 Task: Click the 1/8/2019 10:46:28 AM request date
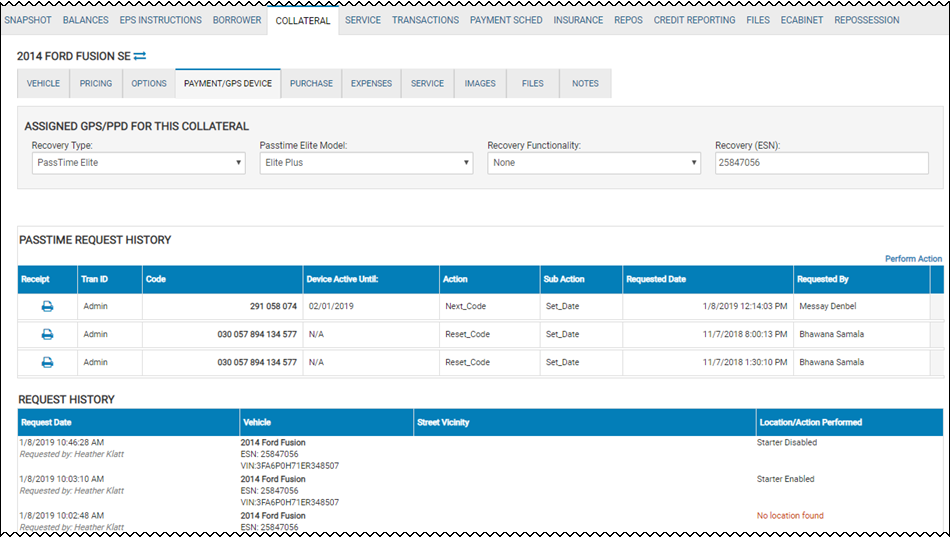click(61, 443)
